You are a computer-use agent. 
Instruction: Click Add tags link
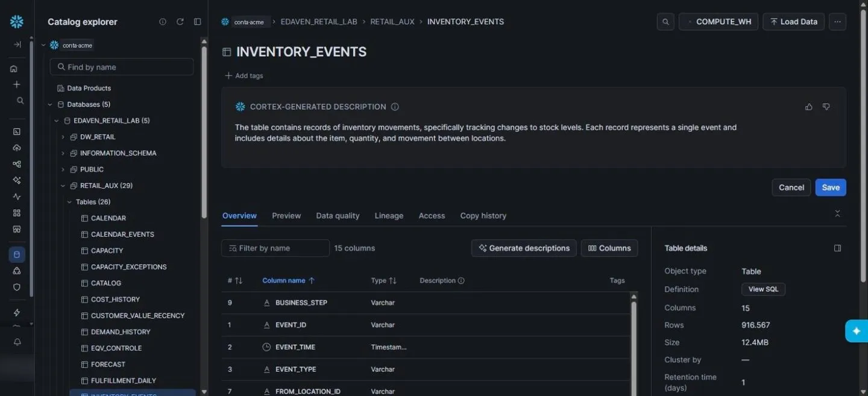tap(244, 76)
